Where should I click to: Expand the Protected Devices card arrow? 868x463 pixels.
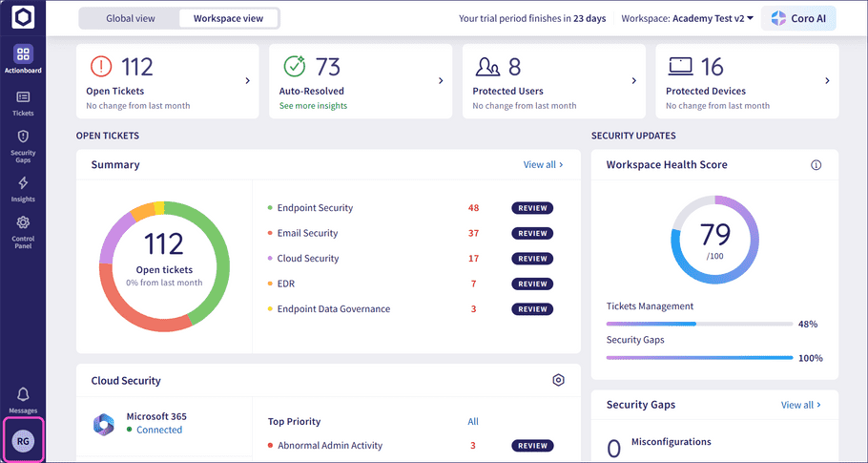coord(827,81)
